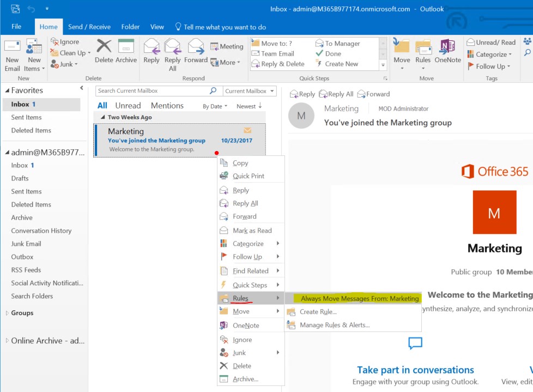
Task: Click the Done quick step
Action: (x=329, y=53)
